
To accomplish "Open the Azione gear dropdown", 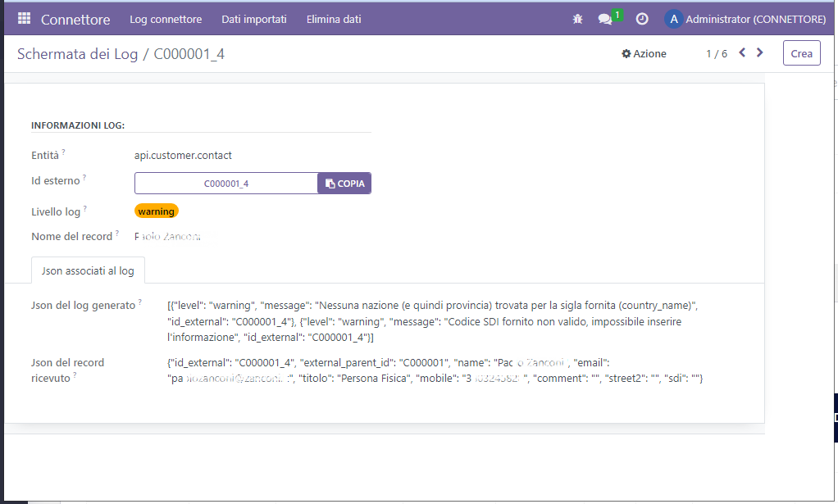I will 644,53.
